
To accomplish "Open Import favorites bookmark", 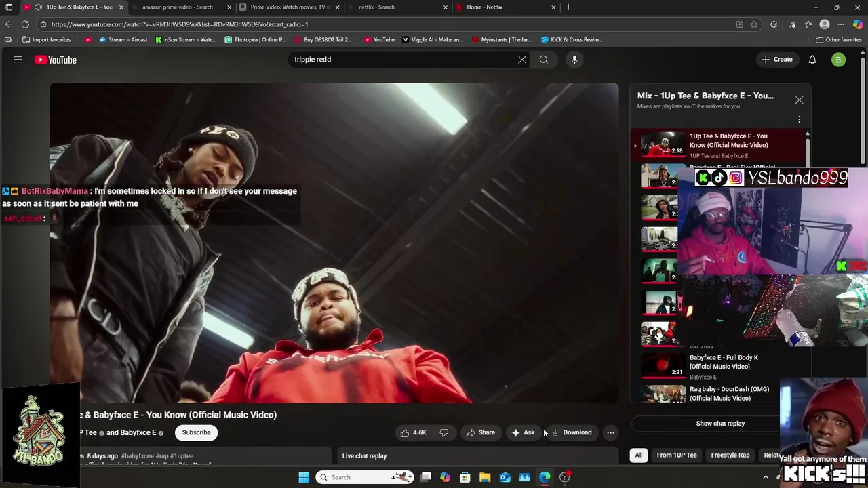I will [x=46, y=39].
